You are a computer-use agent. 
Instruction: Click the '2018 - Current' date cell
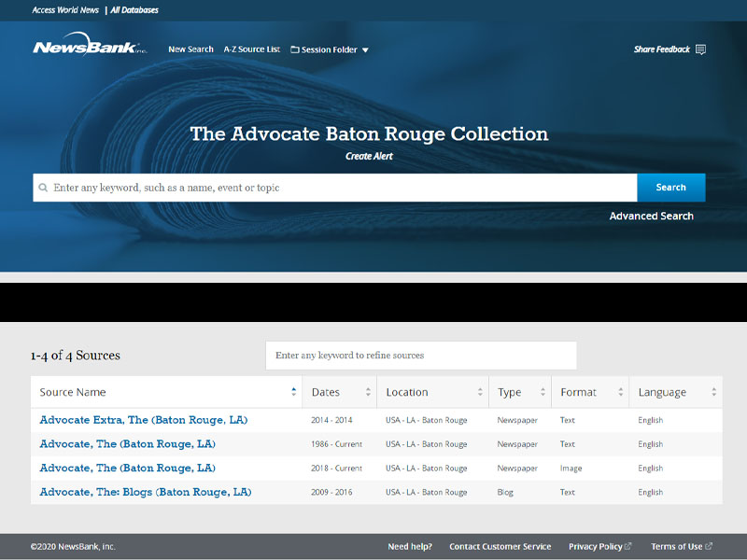click(336, 469)
